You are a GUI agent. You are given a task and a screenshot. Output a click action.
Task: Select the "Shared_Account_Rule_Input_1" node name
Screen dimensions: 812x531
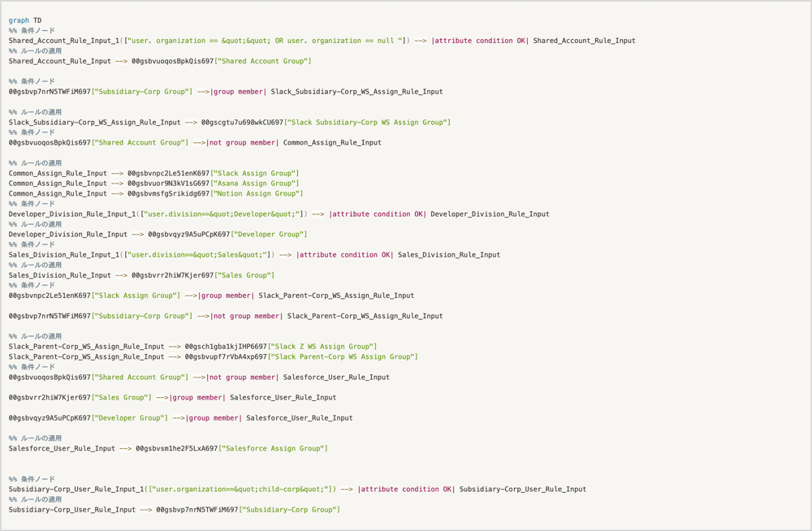[63, 41]
